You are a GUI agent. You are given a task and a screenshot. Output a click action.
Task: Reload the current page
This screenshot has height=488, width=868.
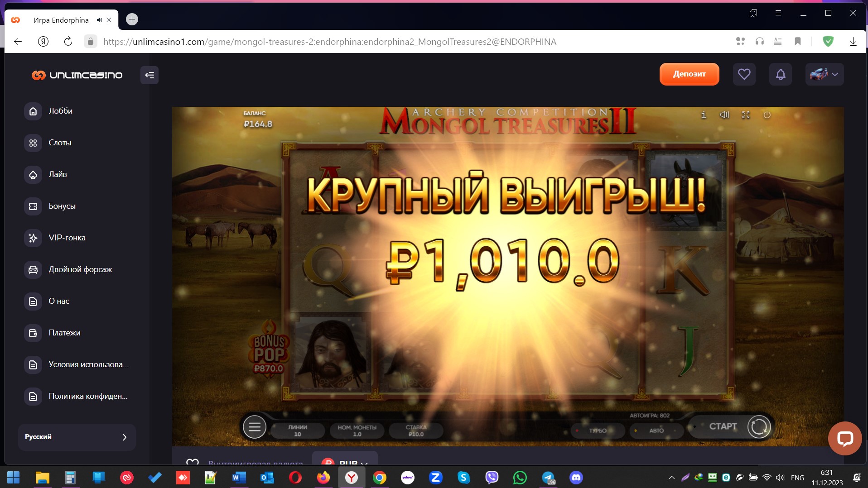click(68, 42)
